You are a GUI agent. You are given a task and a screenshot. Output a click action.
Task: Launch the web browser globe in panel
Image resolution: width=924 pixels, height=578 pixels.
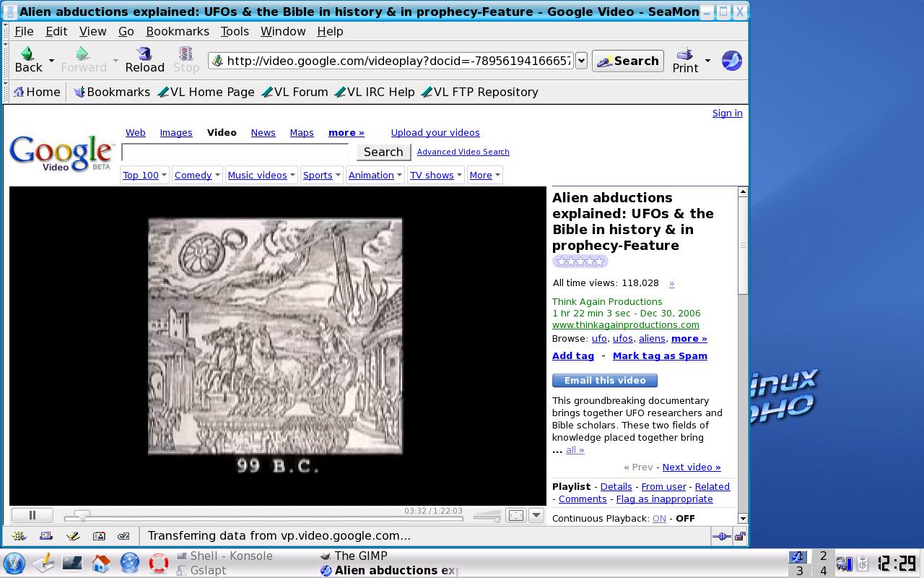(x=130, y=563)
